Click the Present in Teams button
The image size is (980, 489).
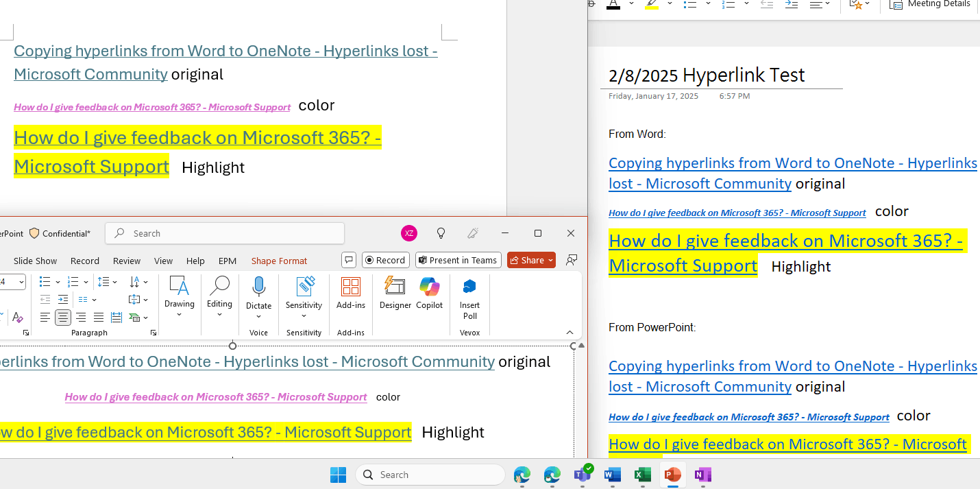[458, 260]
